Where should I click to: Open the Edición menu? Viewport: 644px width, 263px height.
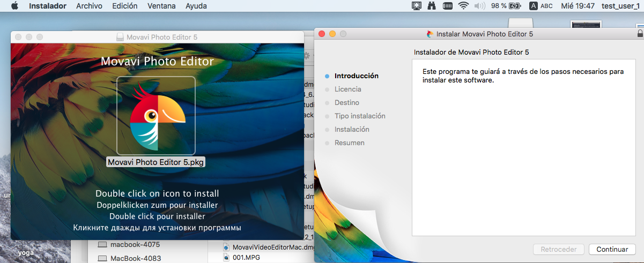point(124,6)
